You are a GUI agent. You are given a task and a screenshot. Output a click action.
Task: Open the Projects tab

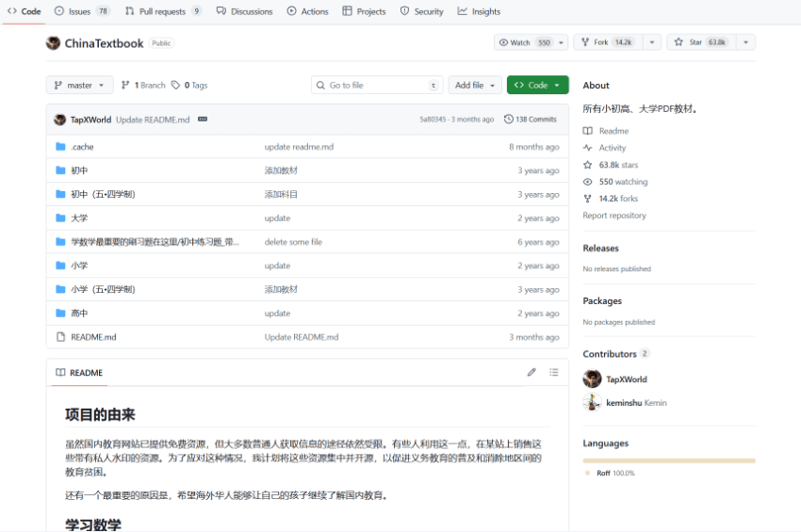coord(364,11)
